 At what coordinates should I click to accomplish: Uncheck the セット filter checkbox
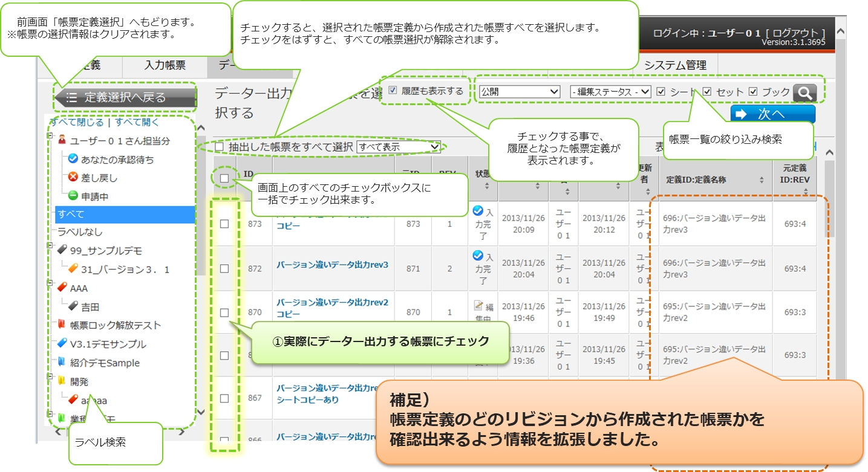[707, 92]
